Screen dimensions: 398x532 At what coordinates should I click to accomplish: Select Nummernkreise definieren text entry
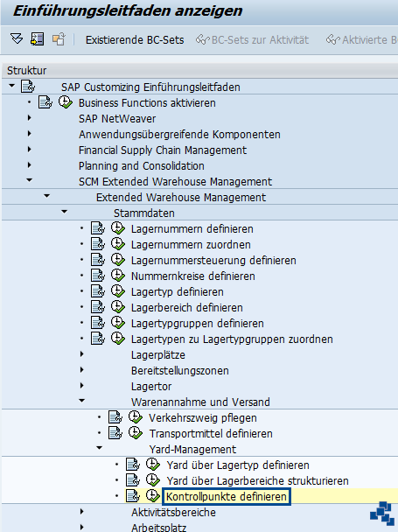pos(193,276)
